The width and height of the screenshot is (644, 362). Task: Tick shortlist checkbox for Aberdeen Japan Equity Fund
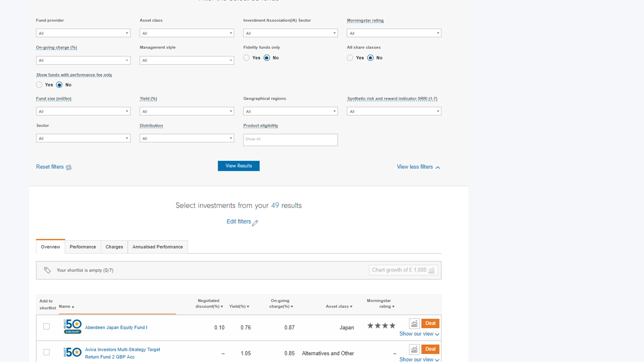[x=47, y=327]
